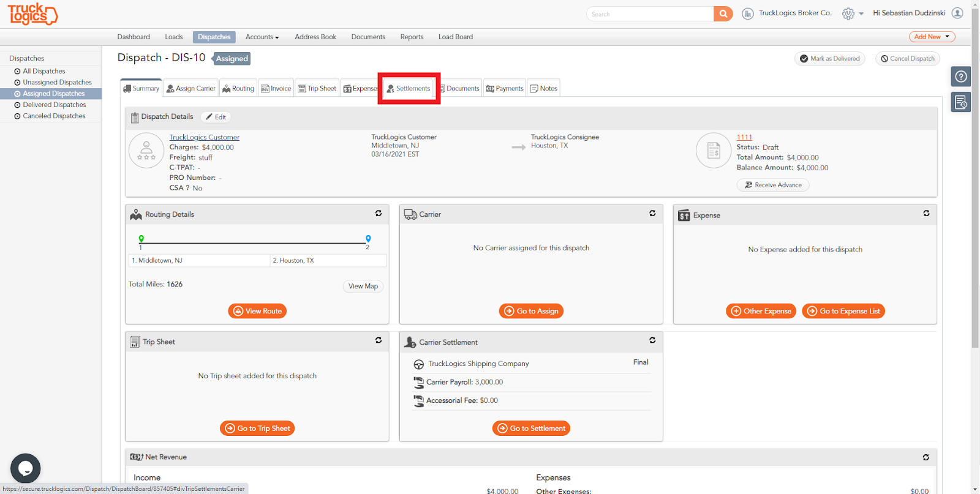This screenshot has height=494, width=980.
Task: Open the settings gear menu
Action: point(848,13)
